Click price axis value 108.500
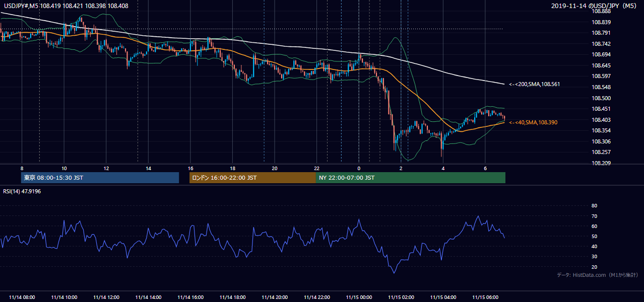The height and width of the screenshot is (302, 644). (x=601, y=98)
